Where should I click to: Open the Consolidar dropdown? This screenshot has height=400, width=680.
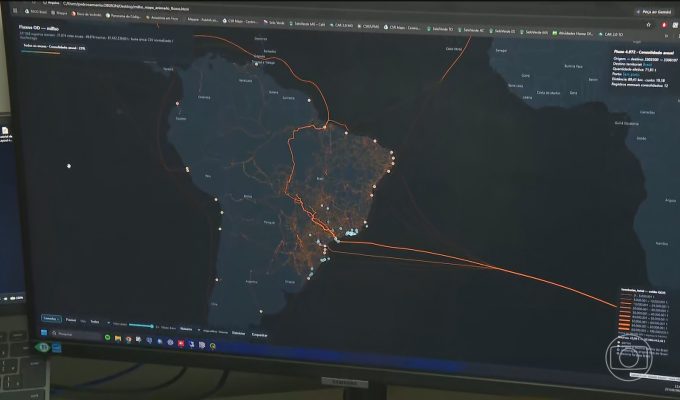tap(52, 318)
